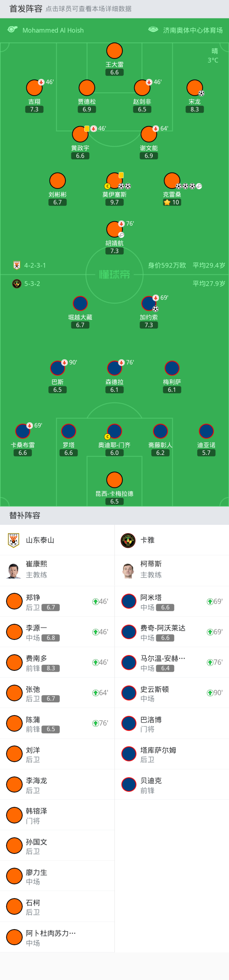Select substitute 郑铮 in bench list

(x=57, y=601)
